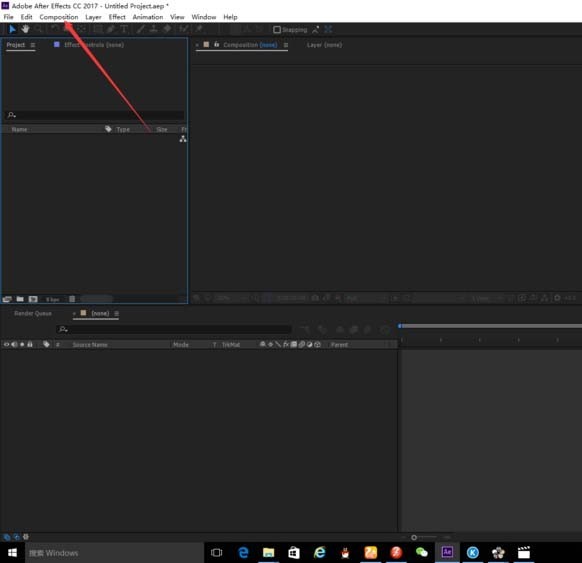Create a new folder in Project panel
Image resolution: width=582 pixels, height=563 pixels.
tap(20, 299)
